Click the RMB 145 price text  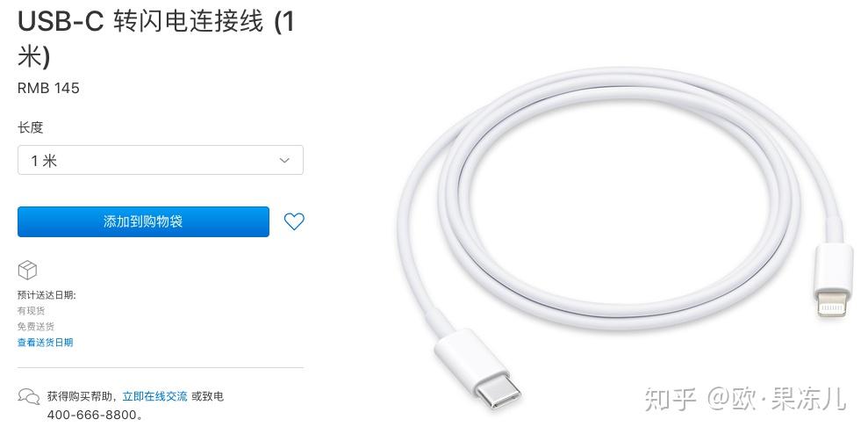pos(49,88)
